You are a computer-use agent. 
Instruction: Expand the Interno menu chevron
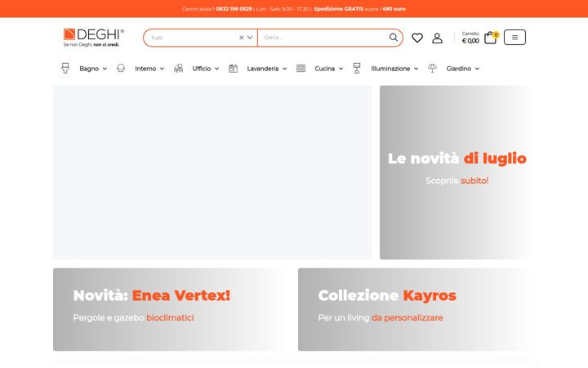(162, 69)
